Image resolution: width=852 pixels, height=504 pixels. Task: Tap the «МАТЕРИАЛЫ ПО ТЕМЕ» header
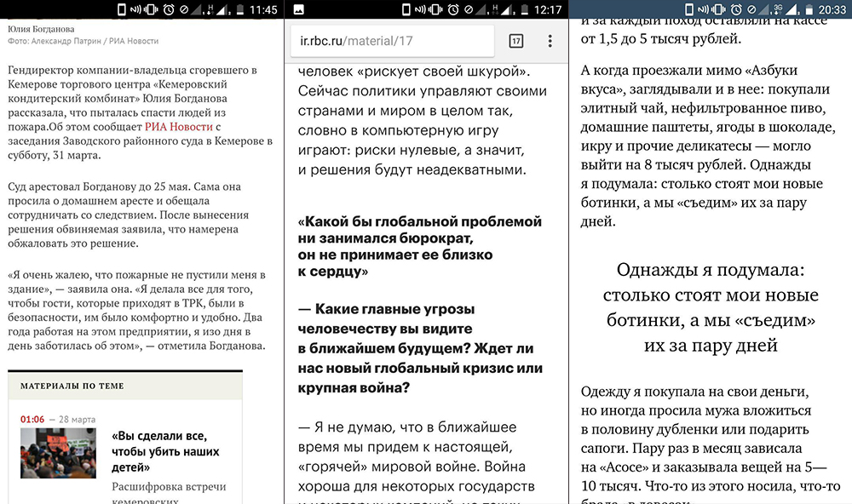click(72, 387)
